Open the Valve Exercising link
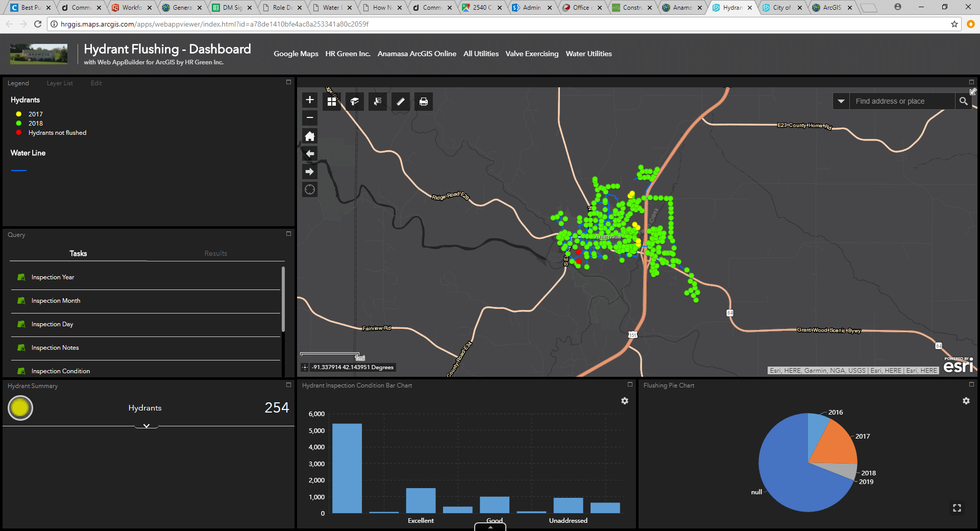This screenshot has height=531, width=980. pos(532,54)
